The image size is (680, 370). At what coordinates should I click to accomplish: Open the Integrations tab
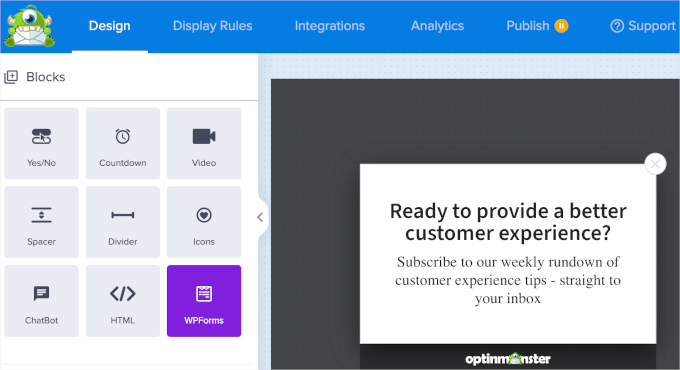point(330,26)
